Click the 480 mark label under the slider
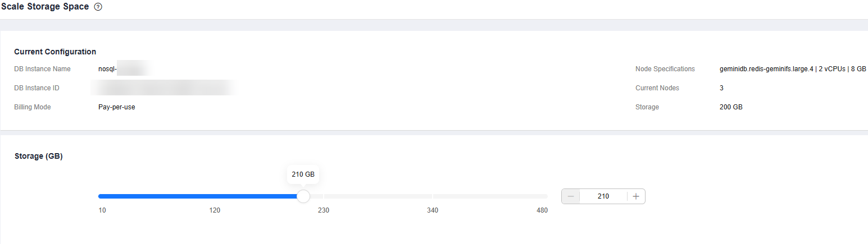Screen dimensions: 868x244 (x=542, y=210)
